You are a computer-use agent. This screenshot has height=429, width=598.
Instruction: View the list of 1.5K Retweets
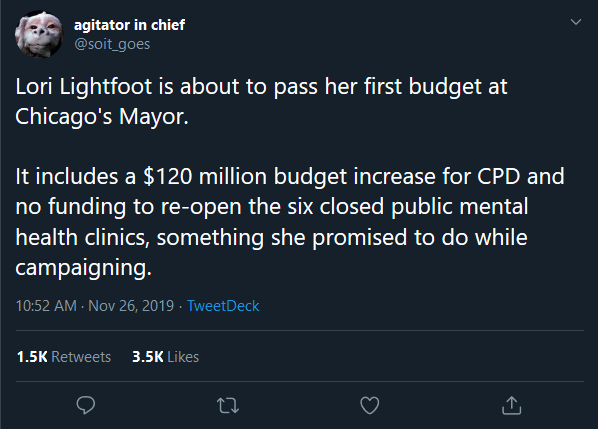pyautogui.click(x=64, y=357)
